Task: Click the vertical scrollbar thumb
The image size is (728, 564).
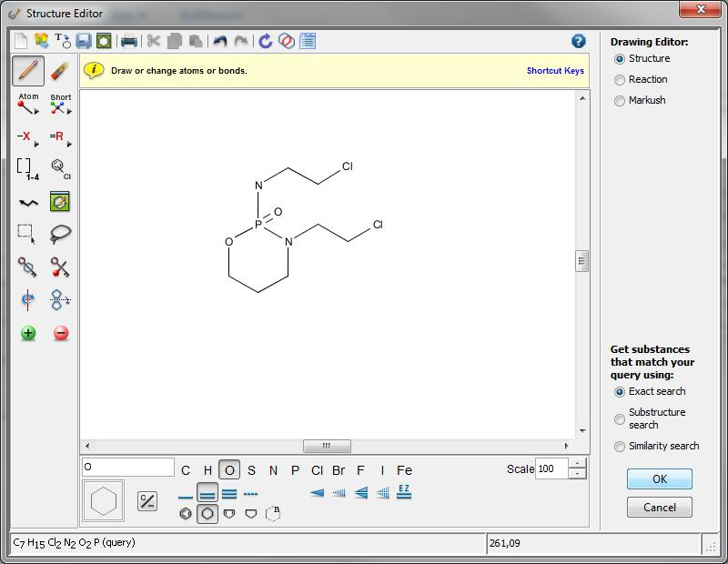Action: 581,261
